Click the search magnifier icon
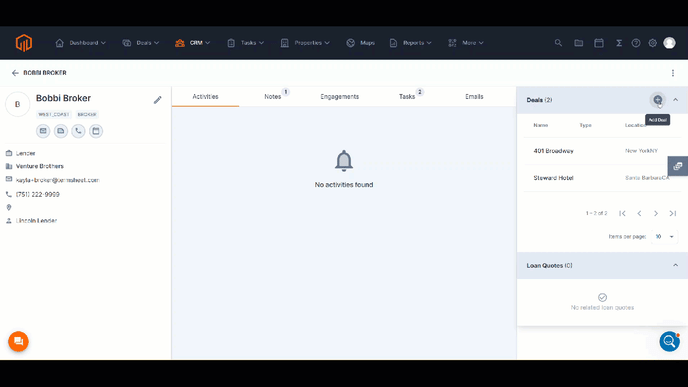The height and width of the screenshot is (387, 688). (x=558, y=43)
